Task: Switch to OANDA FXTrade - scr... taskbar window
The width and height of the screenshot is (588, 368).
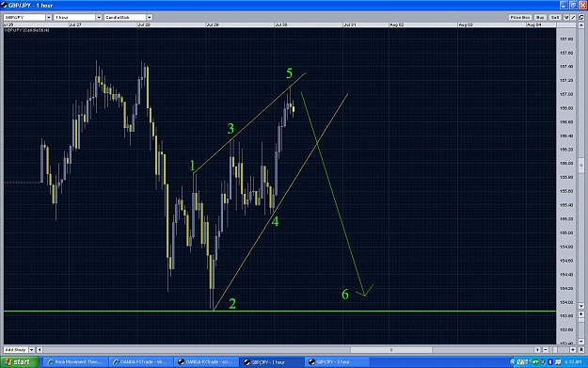Action: tap(206, 362)
